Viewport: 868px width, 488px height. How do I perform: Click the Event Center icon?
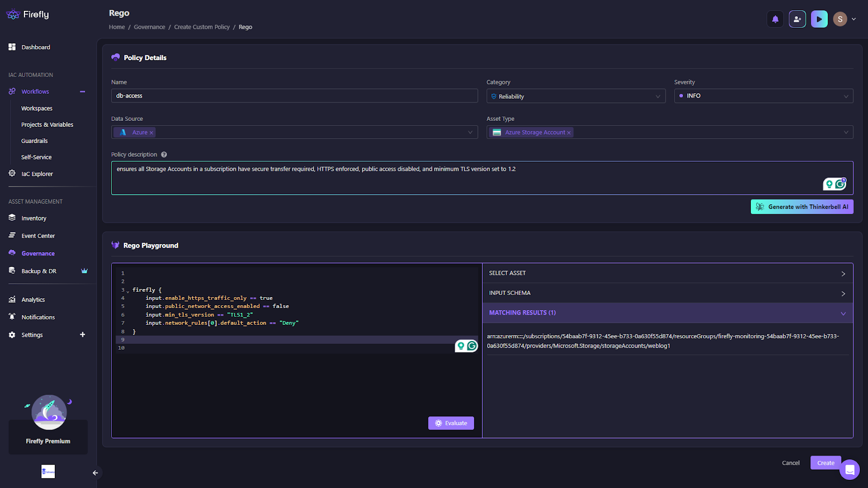coord(12,235)
